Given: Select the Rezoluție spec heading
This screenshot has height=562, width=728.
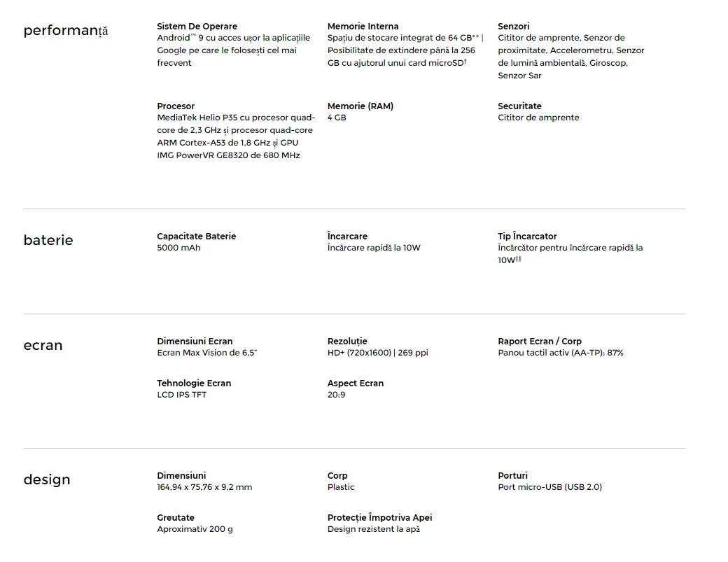Looking at the screenshot, I should [x=347, y=341].
